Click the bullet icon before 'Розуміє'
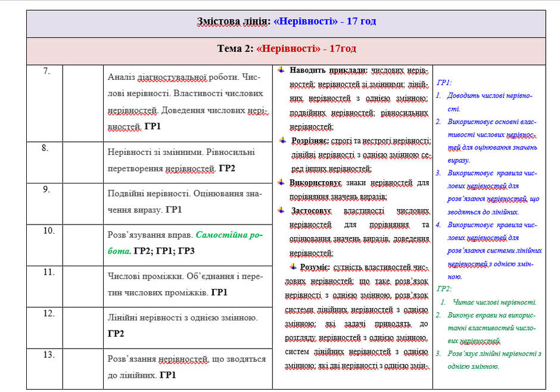The height and width of the screenshot is (392, 560). click(293, 267)
